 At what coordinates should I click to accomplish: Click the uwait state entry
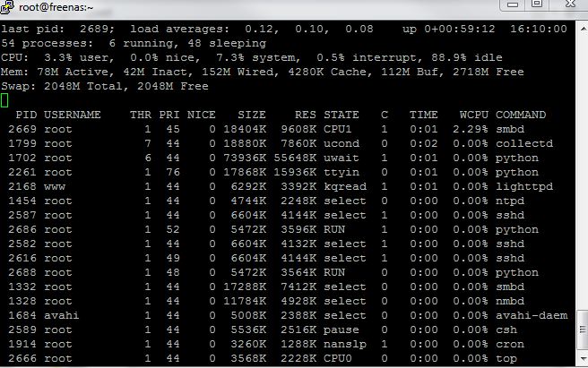pos(342,158)
